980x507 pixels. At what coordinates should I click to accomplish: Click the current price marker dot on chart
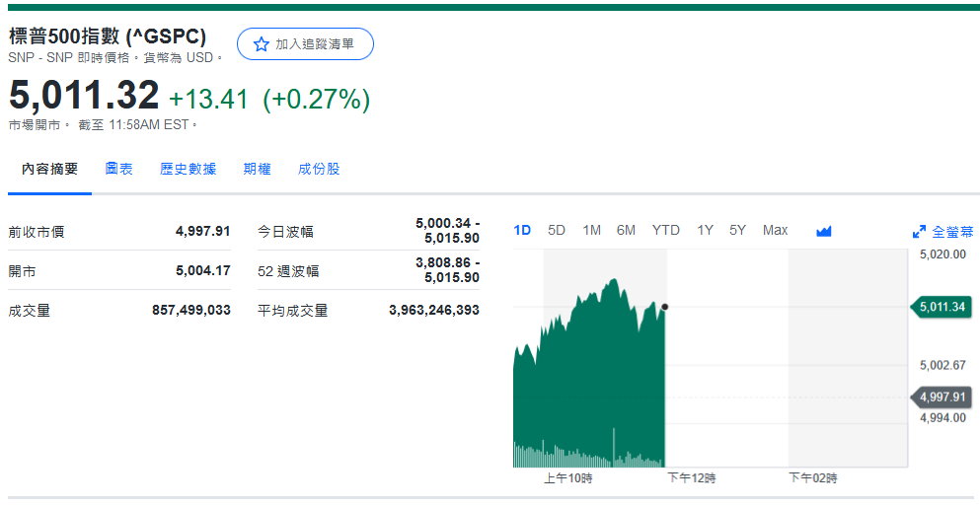(665, 307)
